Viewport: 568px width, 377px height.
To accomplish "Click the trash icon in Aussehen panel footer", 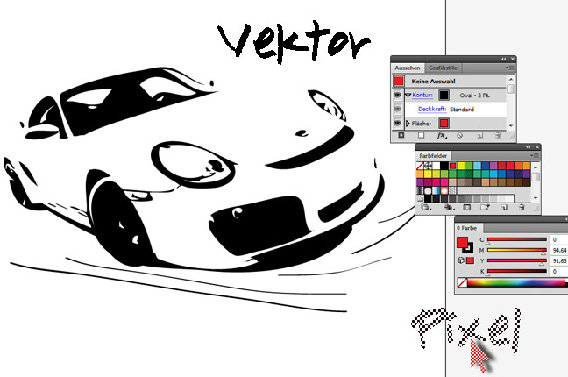I will [498, 136].
